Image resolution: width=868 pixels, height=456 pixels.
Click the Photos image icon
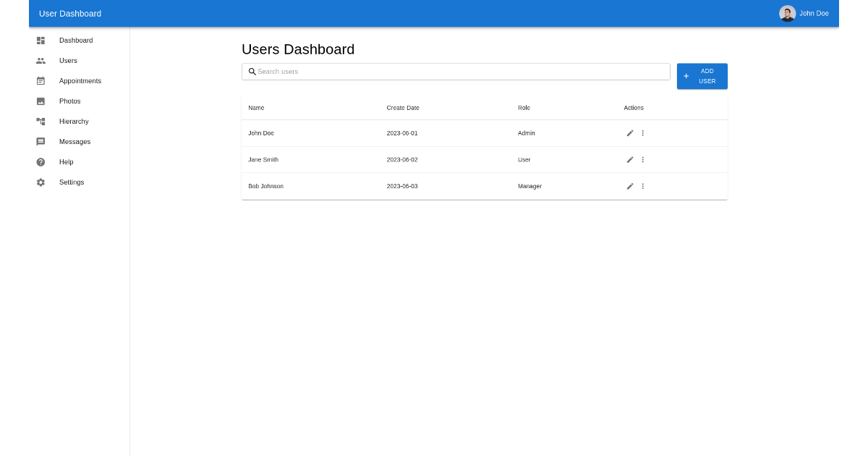(x=41, y=101)
